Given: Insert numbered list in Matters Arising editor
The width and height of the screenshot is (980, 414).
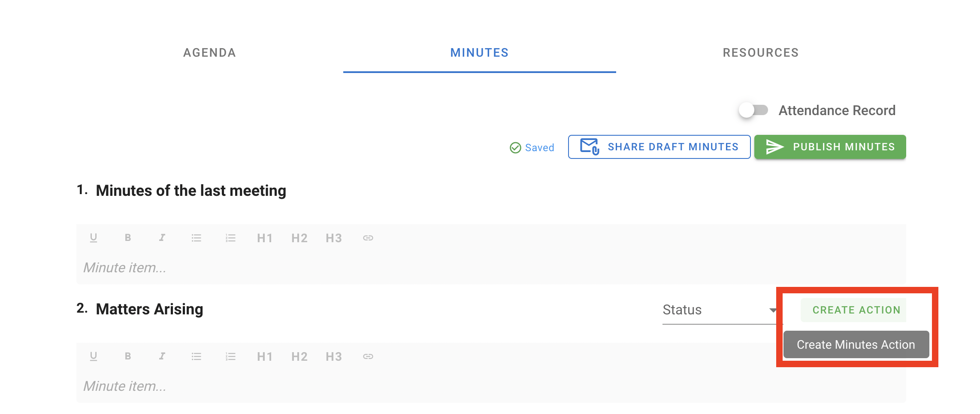Looking at the screenshot, I should click(231, 356).
